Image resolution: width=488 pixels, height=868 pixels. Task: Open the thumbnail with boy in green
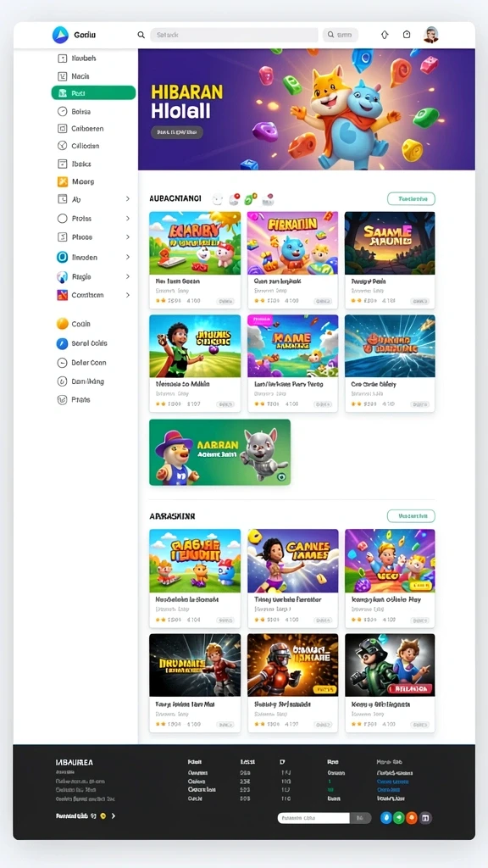195,346
